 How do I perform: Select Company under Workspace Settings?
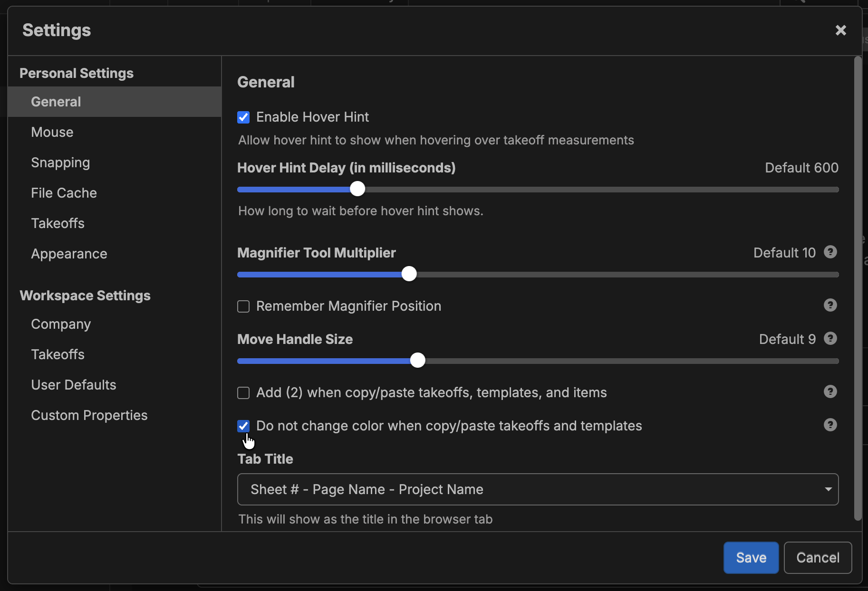coord(61,324)
